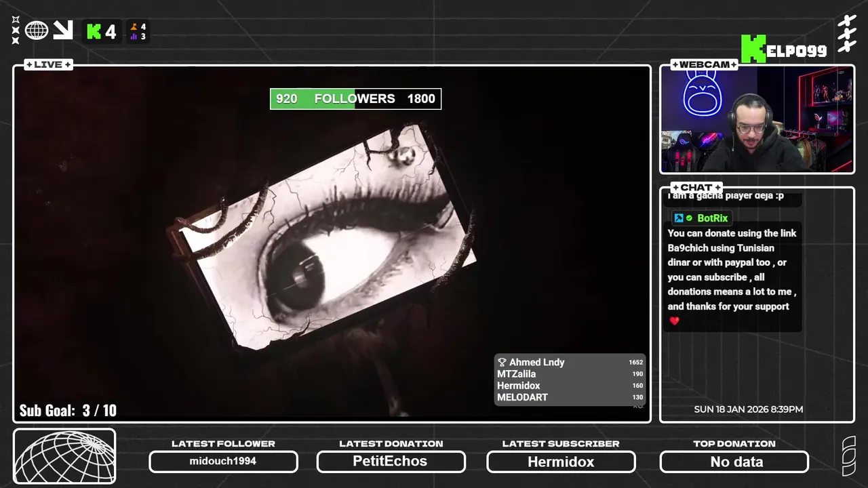The image size is (868, 488).
Task: Click the webcam video feed
Action: 757,120
